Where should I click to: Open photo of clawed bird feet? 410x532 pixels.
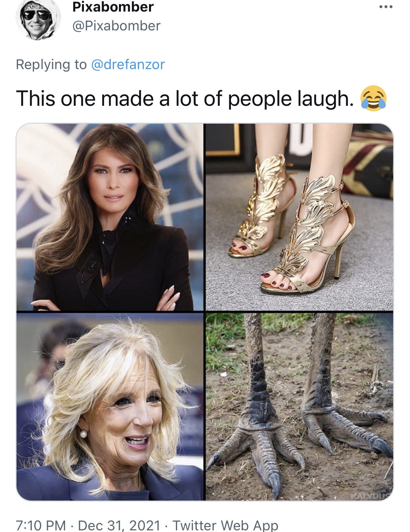(x=299, y=407)
